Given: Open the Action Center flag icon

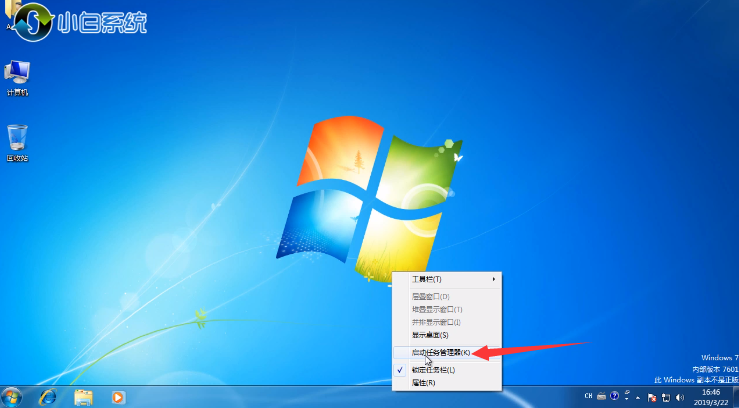Looking at the screenshot, I should pos(652,398).
